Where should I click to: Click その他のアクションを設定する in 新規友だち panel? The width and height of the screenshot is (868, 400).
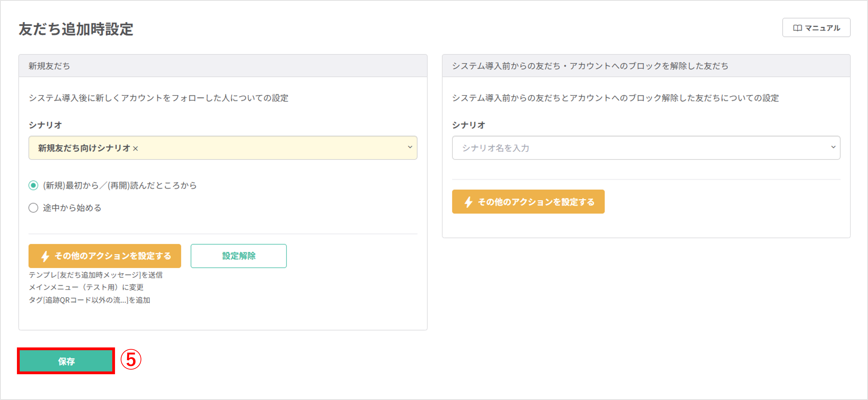[x=105, y=256]
